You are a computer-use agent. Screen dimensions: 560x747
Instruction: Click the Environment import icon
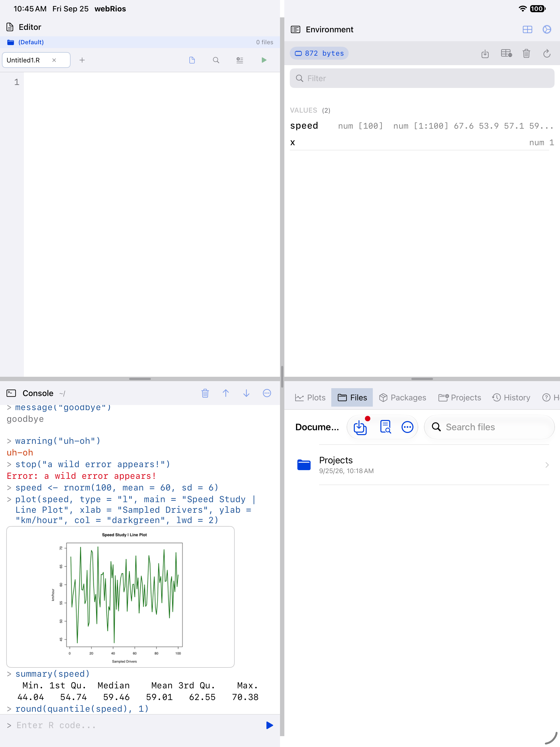[485, 53]
